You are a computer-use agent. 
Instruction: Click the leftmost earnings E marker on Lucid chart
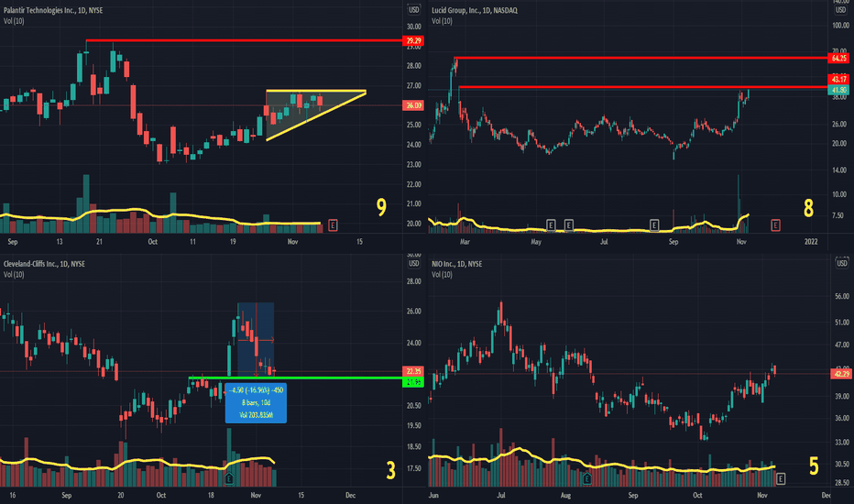pyautogui.click(x=551, y=225)
